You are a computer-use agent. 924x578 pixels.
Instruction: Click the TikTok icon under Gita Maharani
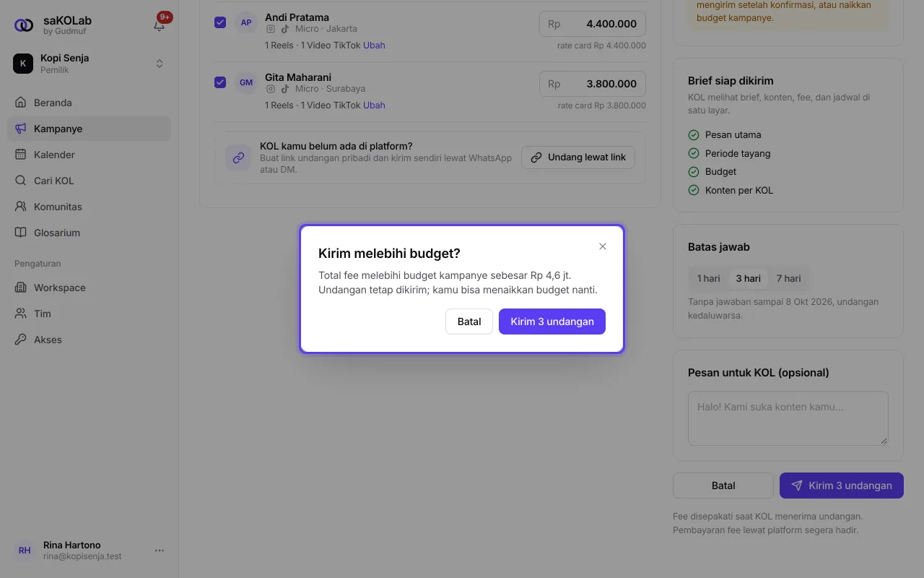pos(285,89)
